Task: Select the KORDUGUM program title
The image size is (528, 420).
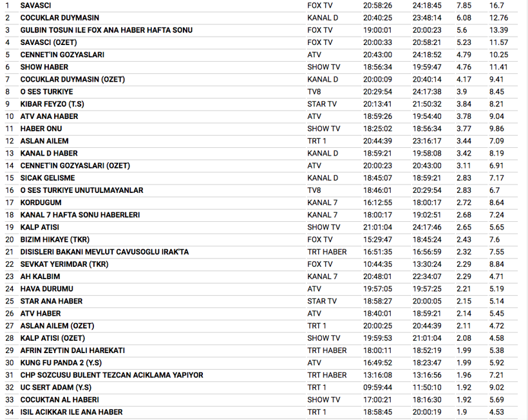Action: point(41,203)
